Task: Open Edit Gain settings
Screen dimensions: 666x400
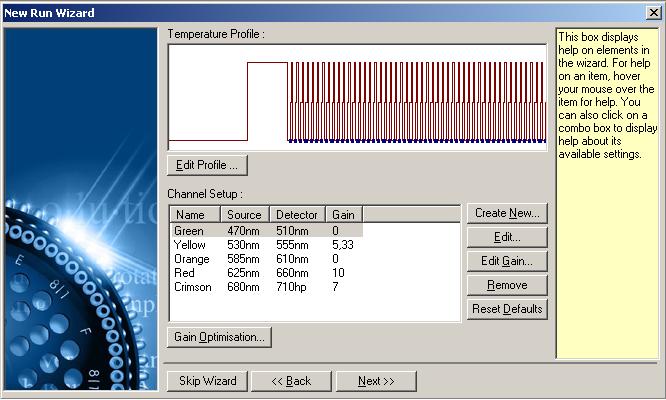Action: coord(507,261)
